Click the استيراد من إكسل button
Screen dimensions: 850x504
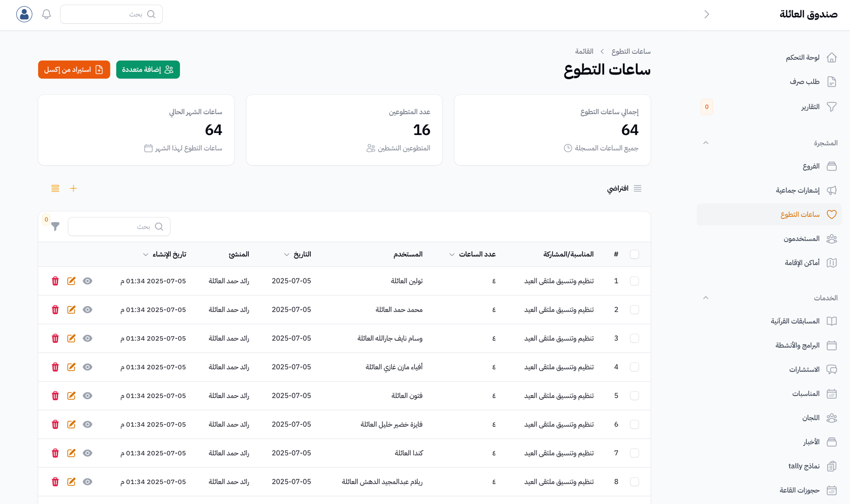74,69
